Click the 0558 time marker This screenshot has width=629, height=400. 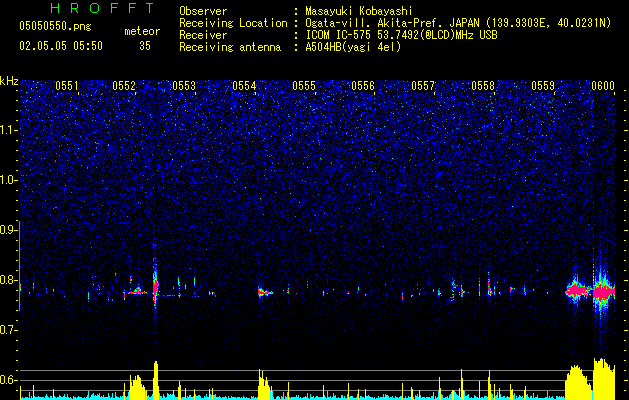click(x=483, y=86)
